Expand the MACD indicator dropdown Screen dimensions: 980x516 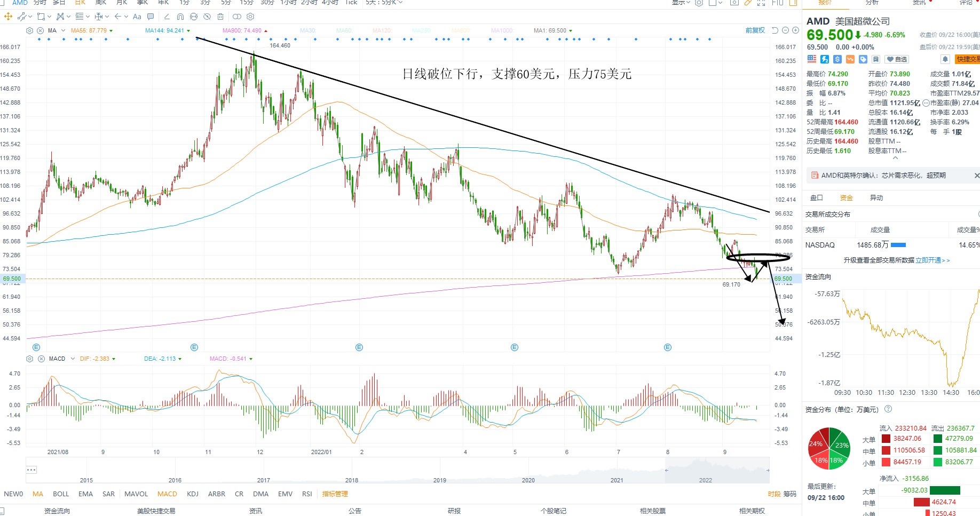(x=73, y=359)
